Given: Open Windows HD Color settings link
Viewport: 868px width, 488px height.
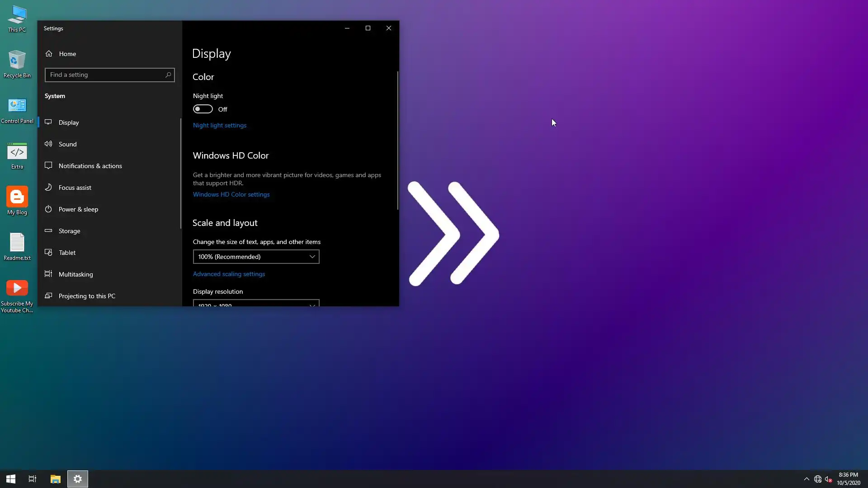Looking at the screenshot, I should click(231, 194).
